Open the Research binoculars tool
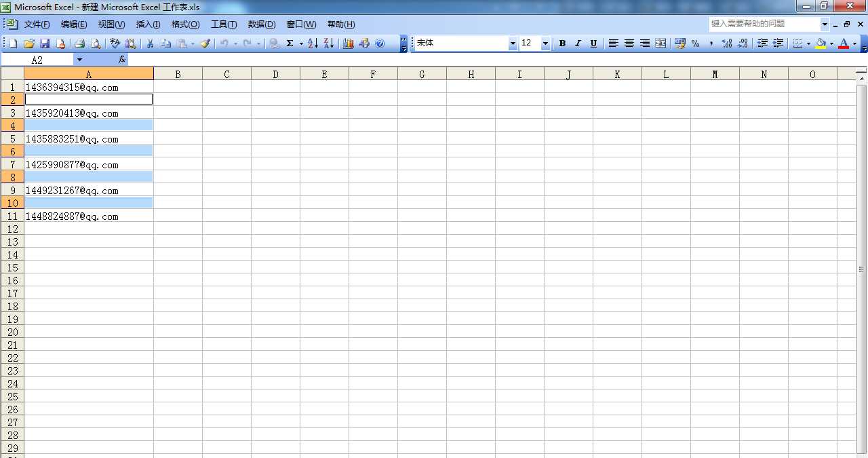This screenshot has height=458, width=868. pyautogui.click(x=131, y=43)
